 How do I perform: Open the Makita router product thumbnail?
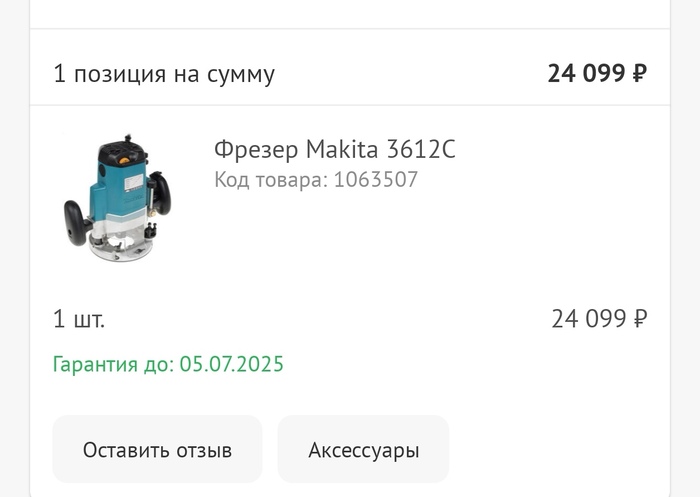coord(117,197)
